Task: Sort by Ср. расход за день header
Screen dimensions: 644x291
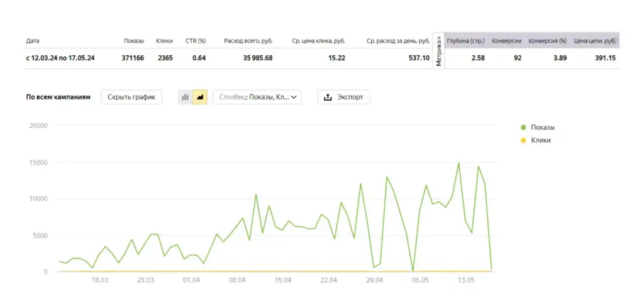Action: click(398, 41)
